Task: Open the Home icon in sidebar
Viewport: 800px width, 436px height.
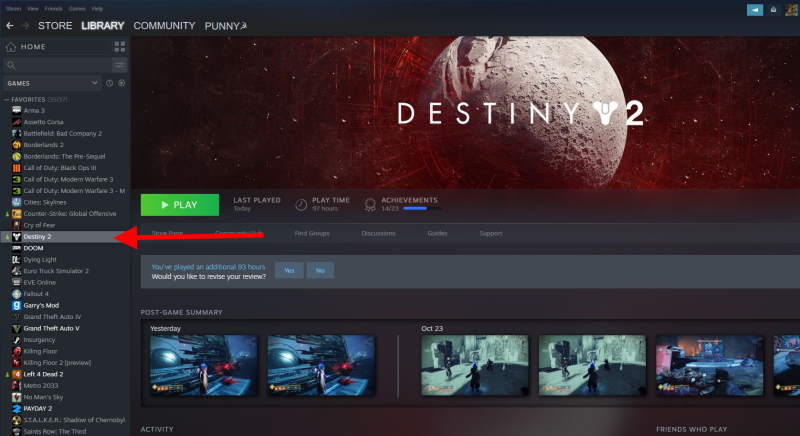Action: tap(11, 47)
